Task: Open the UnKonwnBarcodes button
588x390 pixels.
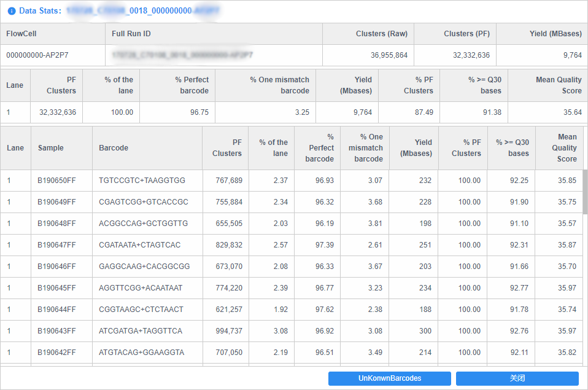Action: point(390,378)
